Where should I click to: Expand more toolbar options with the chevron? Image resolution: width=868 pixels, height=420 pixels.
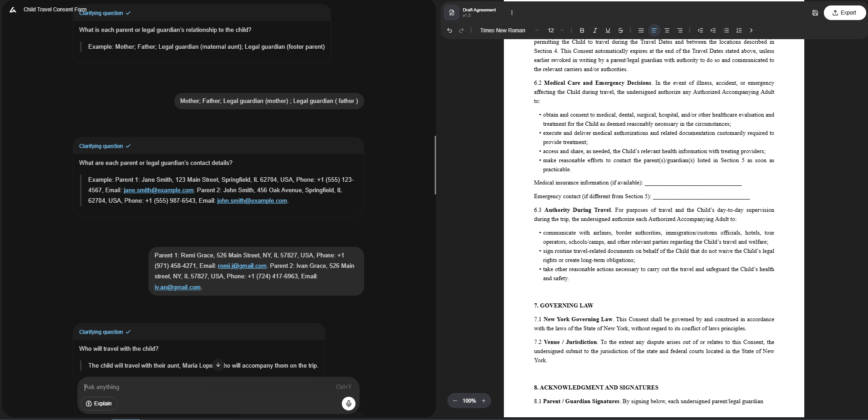pos(751,31)
